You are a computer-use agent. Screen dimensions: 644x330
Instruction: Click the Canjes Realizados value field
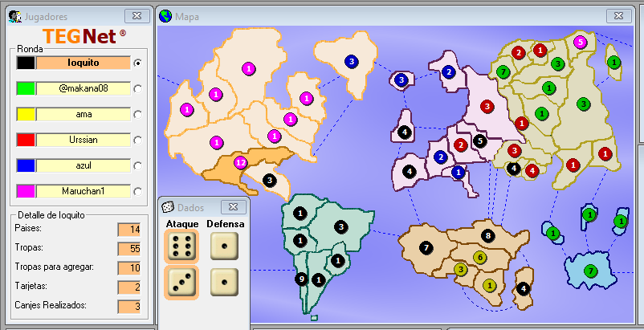pos(128,306)
